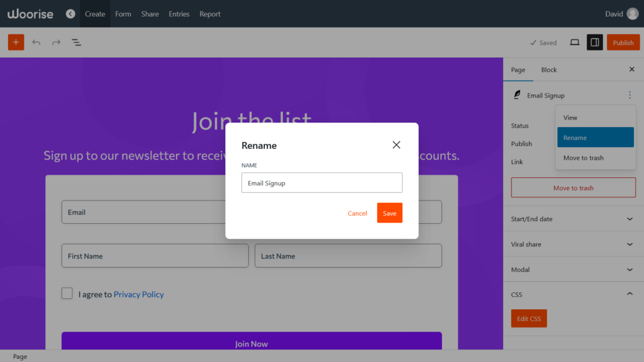Toggle the settings sidebar panel icon
This screenshot has height=362, width=644.
pos(594,42)
